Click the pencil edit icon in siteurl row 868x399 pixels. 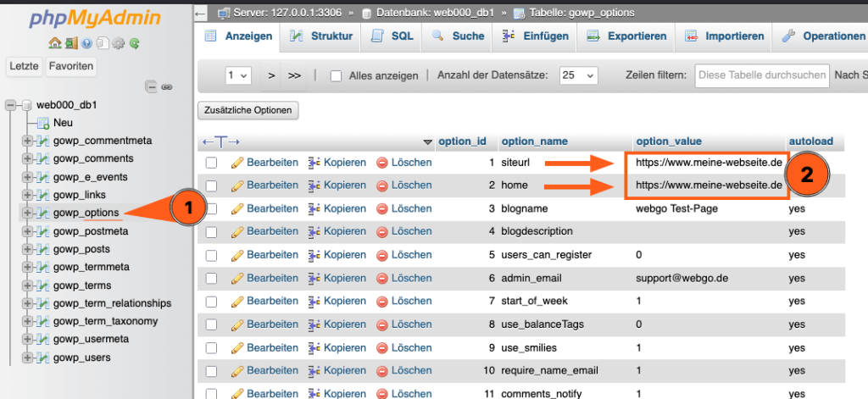237,163
